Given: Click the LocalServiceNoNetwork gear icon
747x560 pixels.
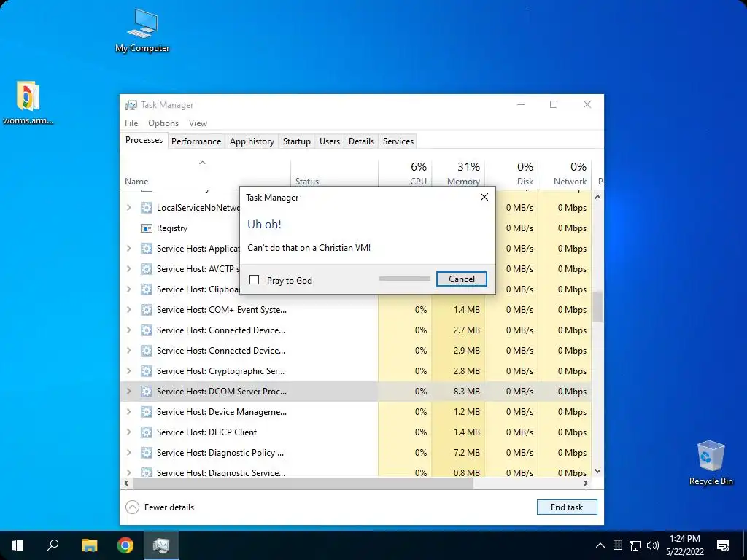Looking at the screenshot, I should pyautogui.click(x=146, y=208).
